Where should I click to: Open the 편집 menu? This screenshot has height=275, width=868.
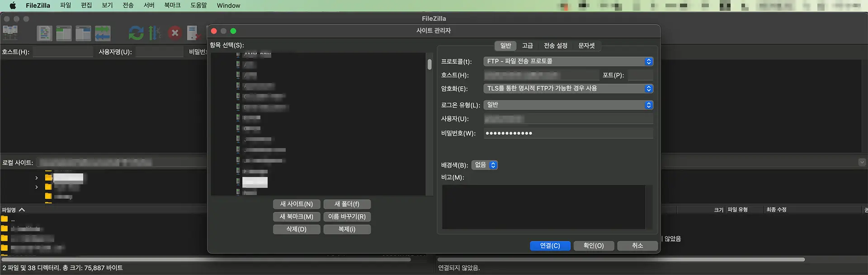(x=86, y=5)
